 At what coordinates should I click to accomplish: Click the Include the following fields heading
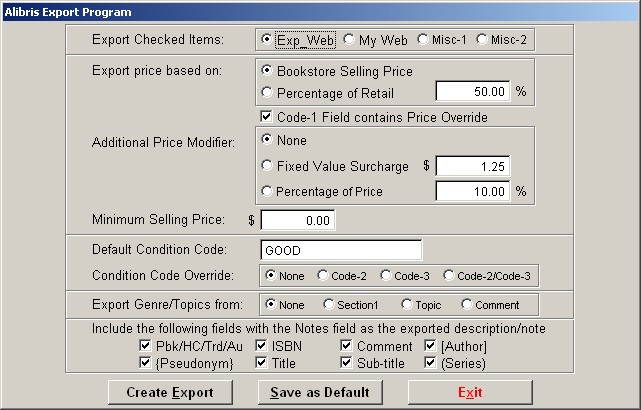point(319,329)
